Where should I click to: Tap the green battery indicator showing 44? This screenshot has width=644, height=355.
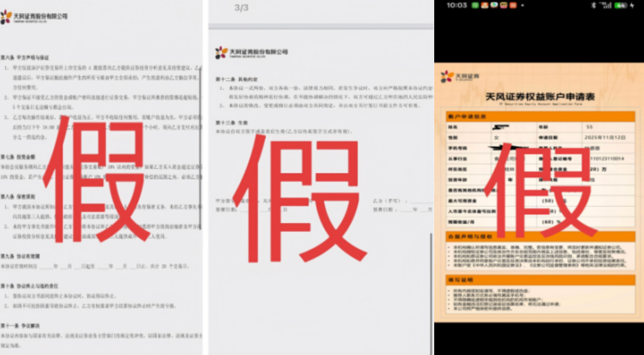(621, 6)
